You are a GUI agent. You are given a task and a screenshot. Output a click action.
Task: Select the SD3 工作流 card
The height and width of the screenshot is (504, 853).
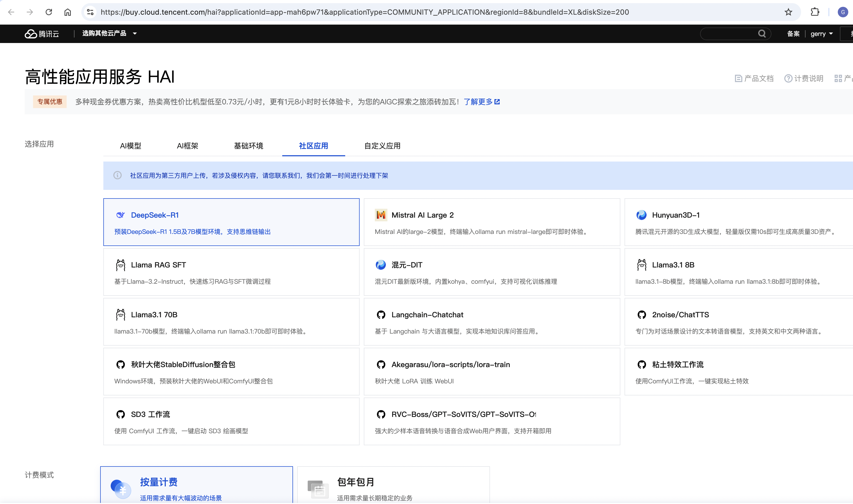(x=231, y=422)
